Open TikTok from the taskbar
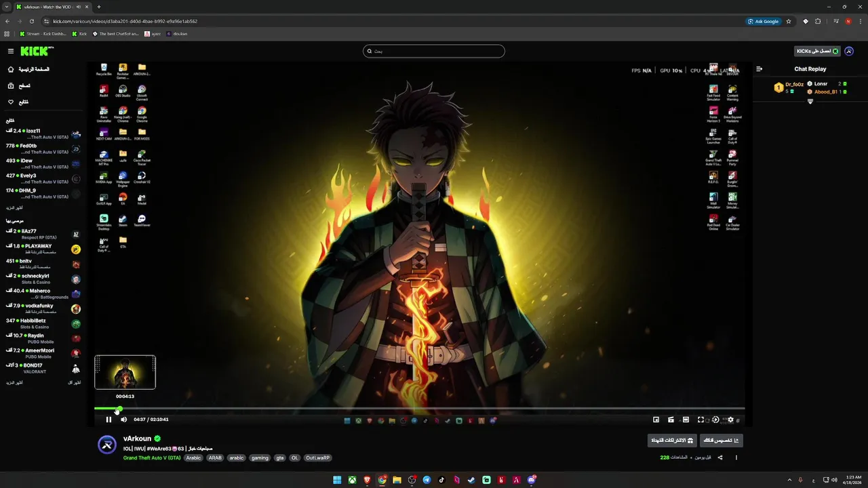The image size is (868, 488). pyautogui.click(x=441, y=480)
